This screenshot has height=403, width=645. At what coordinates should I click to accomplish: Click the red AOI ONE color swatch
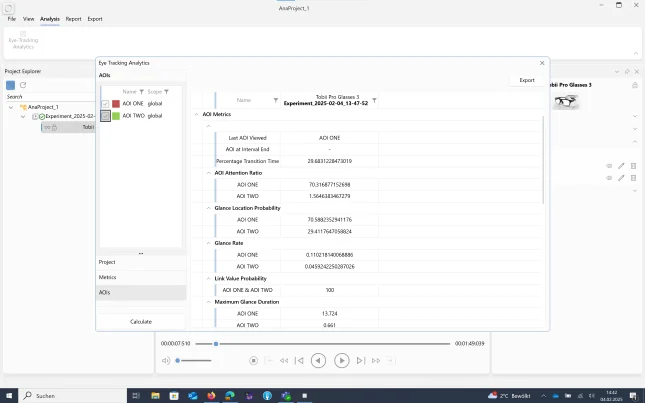point(116,104)
